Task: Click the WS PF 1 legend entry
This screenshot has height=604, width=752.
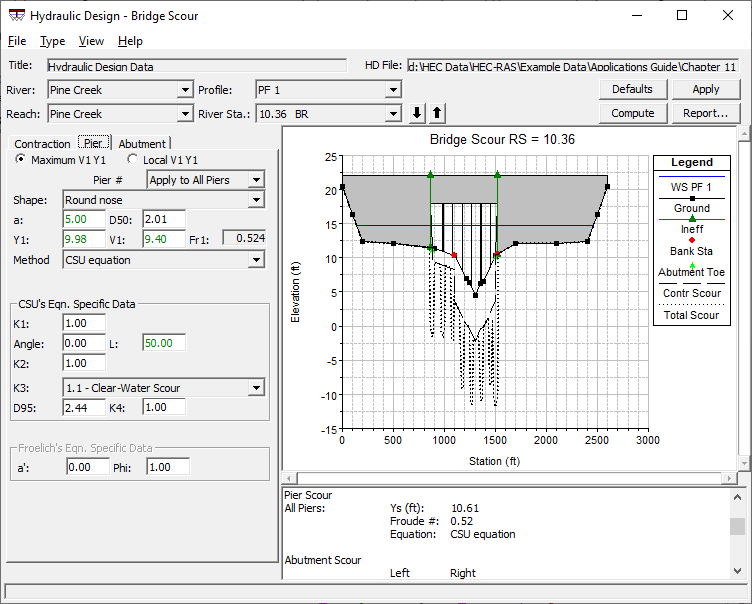Action: coord(692,187)
